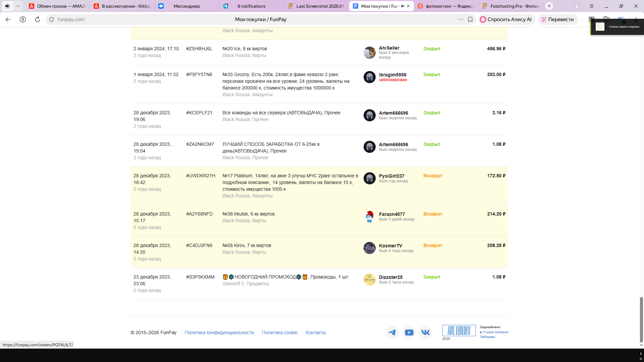
Task: Click the Yandex home icon
Action: click(x=23, y=19)
